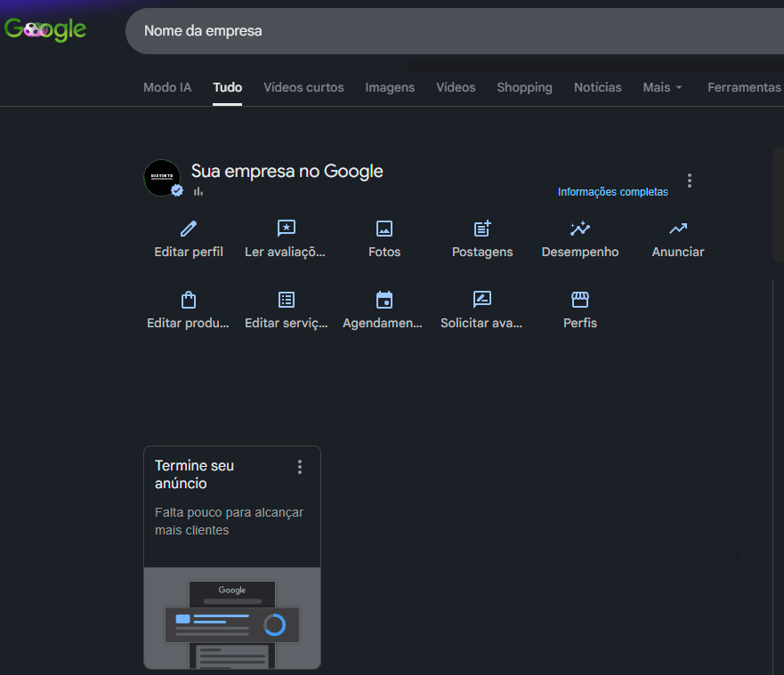Screen dimensions: 784x675
Task: Click the Postagens add-post icon
Action: pyautogui.click(x=482, y=229)
